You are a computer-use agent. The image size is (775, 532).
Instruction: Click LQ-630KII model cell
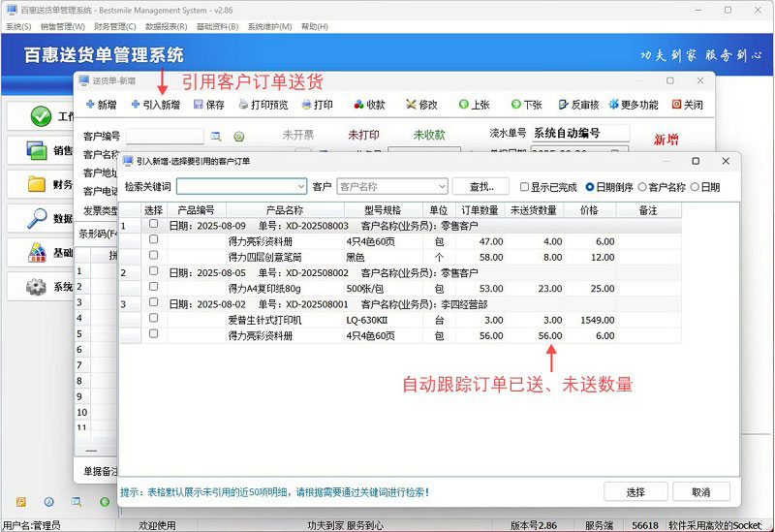tap(383, 320)
